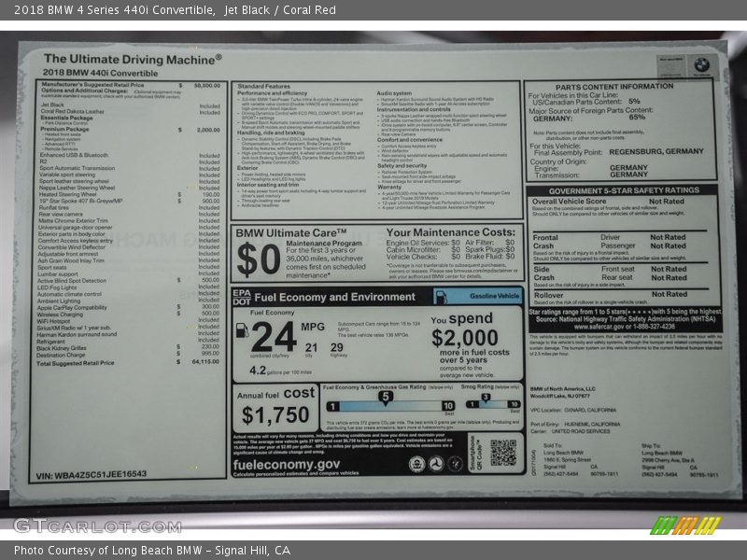The image size is (747, 560).
Task: Click the colored stripes logo at bottom right
Action: 686,525
